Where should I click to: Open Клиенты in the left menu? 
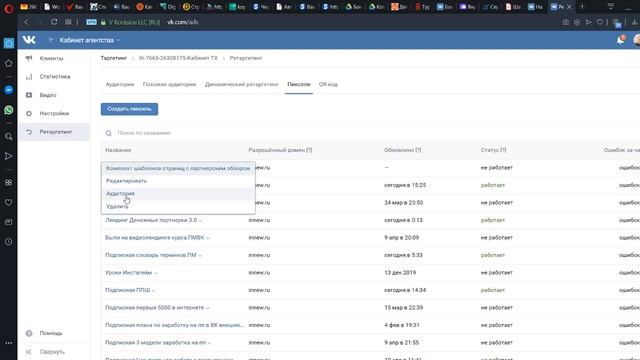(x=51, y=58)
